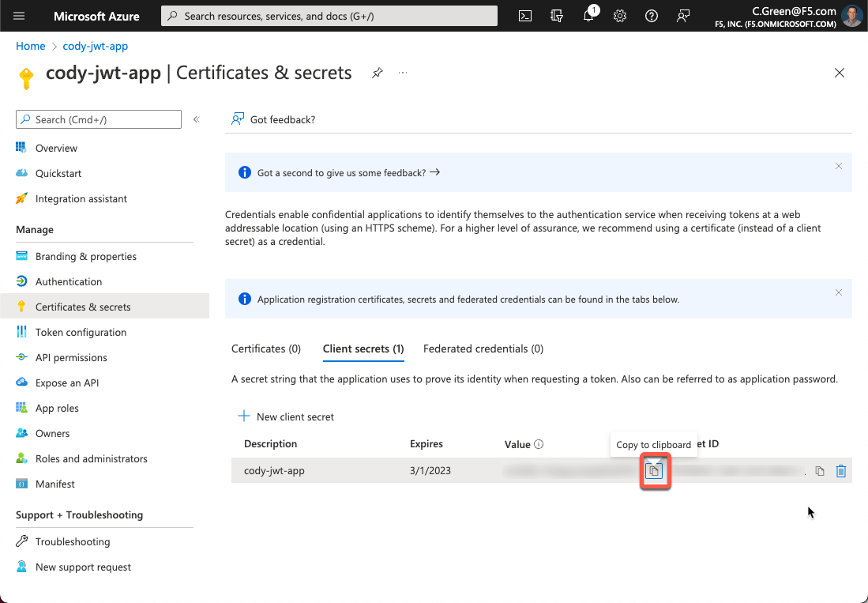The width and height of the screenshot is (868, 603).
Task: Collapse the left sidebar navigation
Action: tap(197, 119)
